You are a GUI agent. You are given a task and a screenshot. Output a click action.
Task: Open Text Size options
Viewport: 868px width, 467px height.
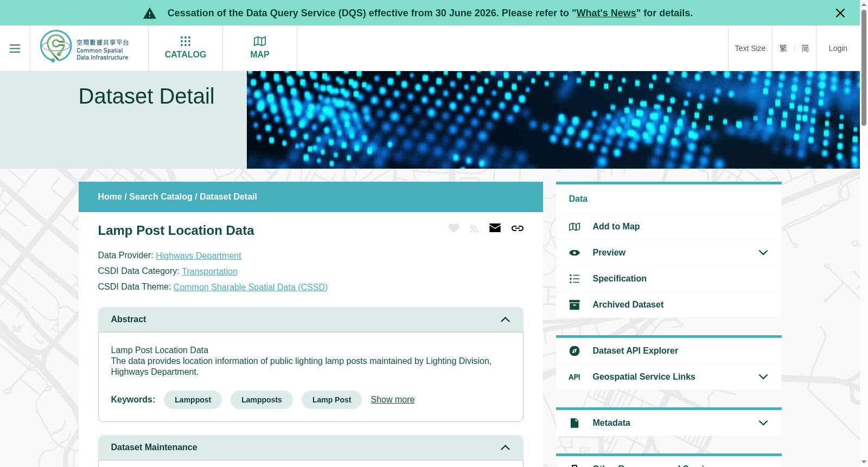[750, 48]
